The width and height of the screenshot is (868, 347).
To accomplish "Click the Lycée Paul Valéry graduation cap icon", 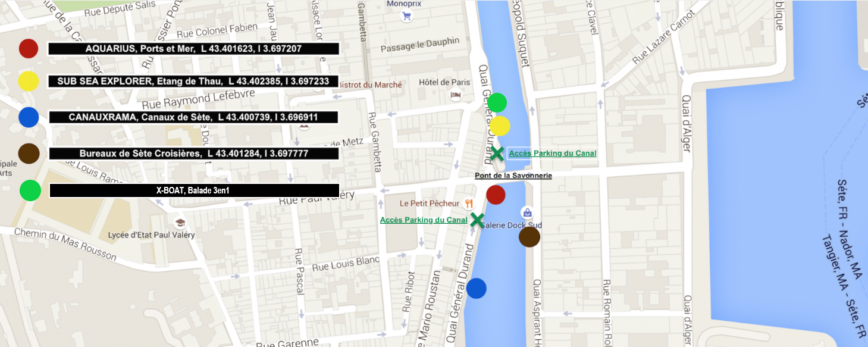I will pyautogui.click(x=180, y=223).
